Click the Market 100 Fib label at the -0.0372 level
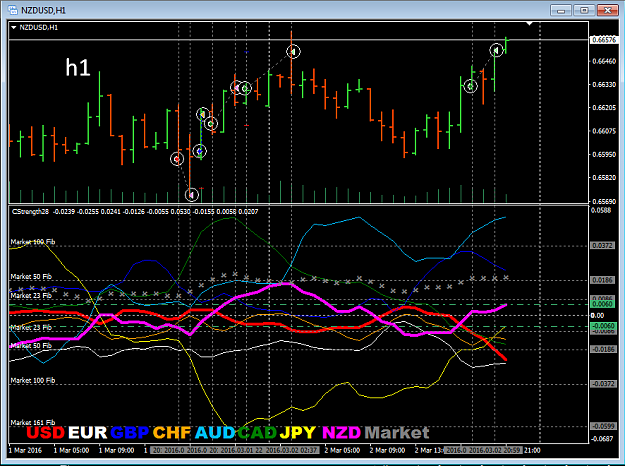625x466 pixels. click(x=33, y=380)
